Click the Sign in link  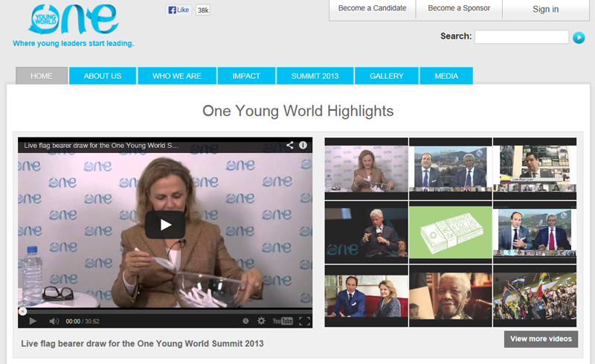click(x=546, y=9)
